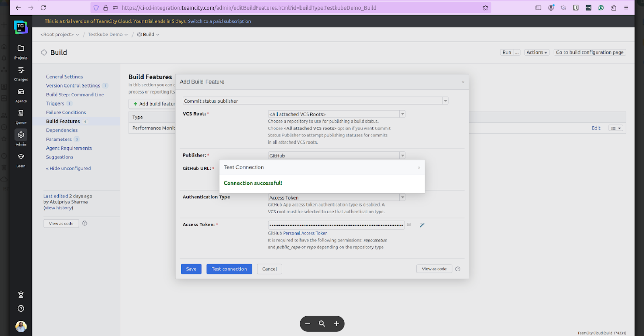Open the help question mark icon in sidebar
Viewport: 644px width, 336px height.
(21, 309)
